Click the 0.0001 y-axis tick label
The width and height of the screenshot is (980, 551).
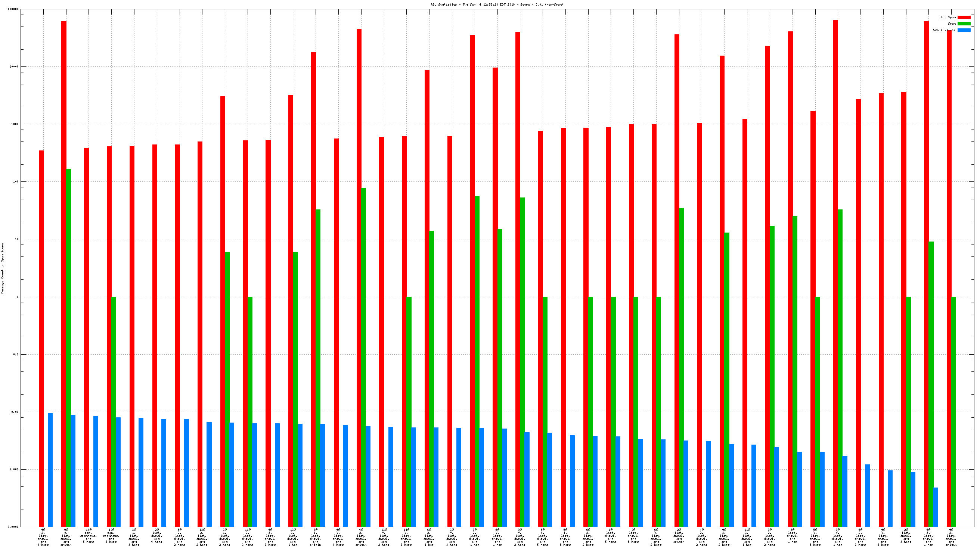coord(13,527)
